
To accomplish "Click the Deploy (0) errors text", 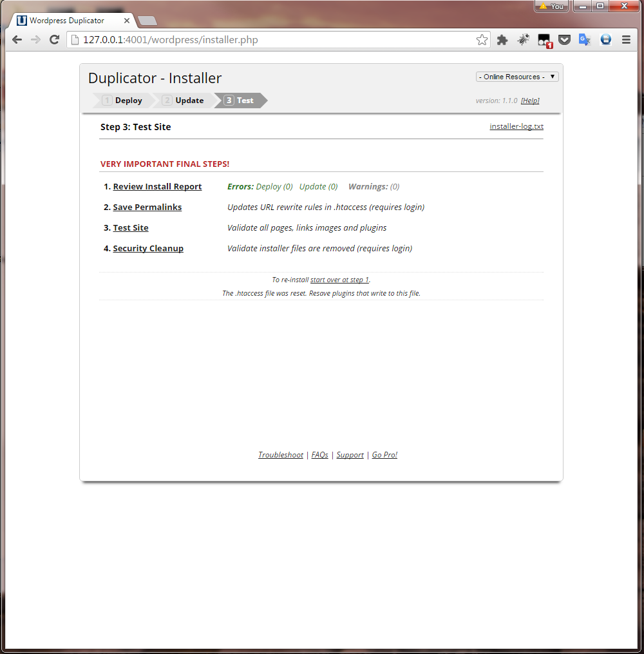I will (x=274, y=186).
